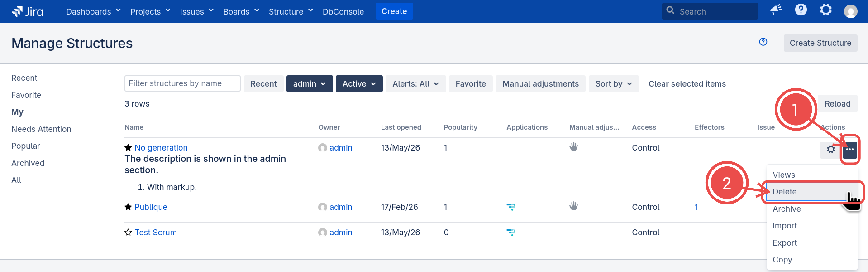Click the Create Structure button
Viewport: 868px width, 272px height.
click(820, 43)
